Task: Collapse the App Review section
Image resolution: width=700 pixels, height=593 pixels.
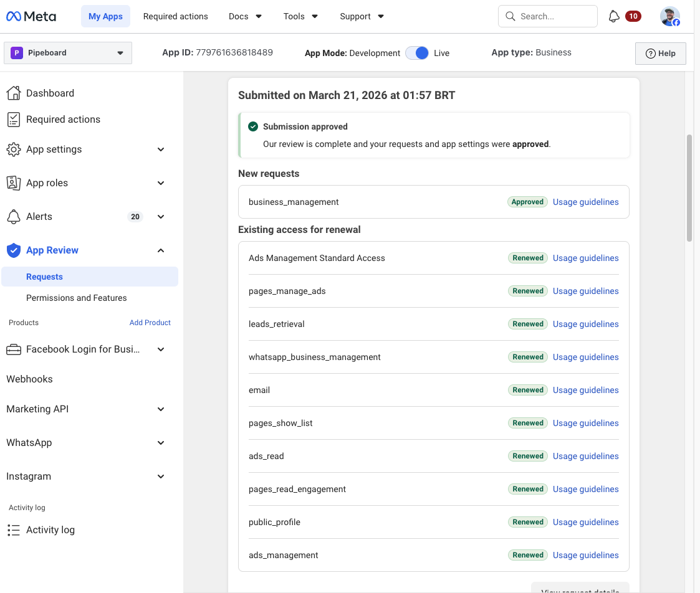Action: (161, 250)
